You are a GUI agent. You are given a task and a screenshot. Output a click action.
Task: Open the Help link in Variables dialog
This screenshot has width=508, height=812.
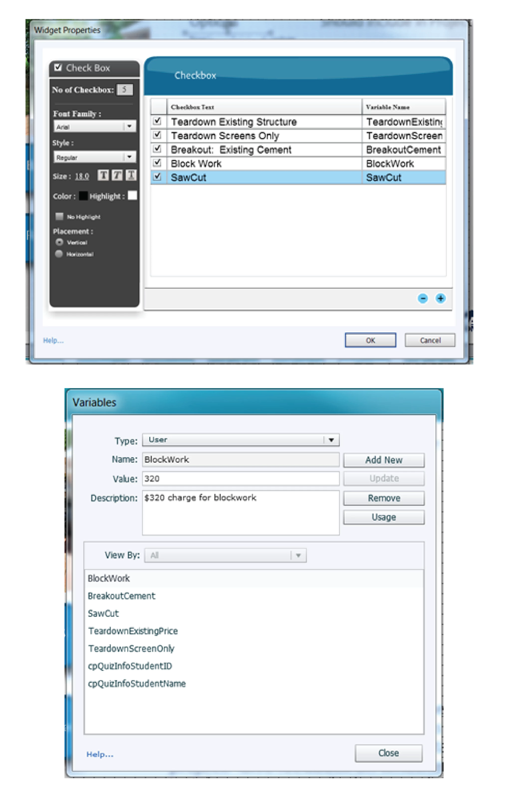pos(100,754)
